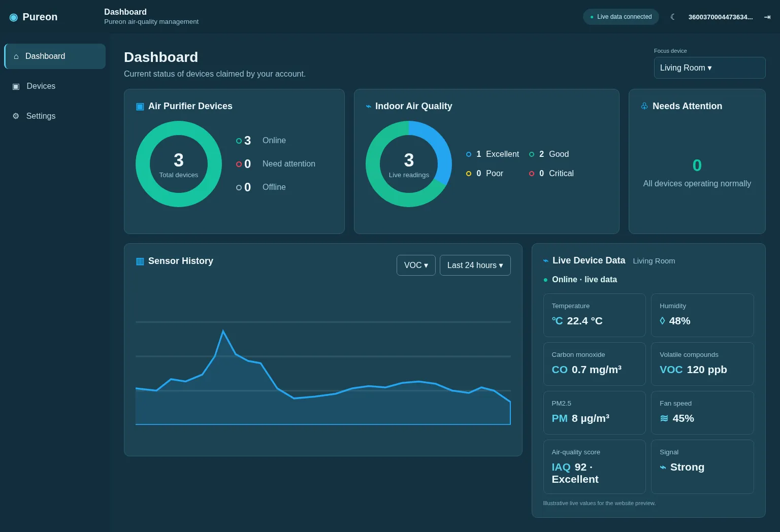Click the PM symbol in PM2.5 tile
The height and width of the screenshot is (532, 780).
pos(560,418)
